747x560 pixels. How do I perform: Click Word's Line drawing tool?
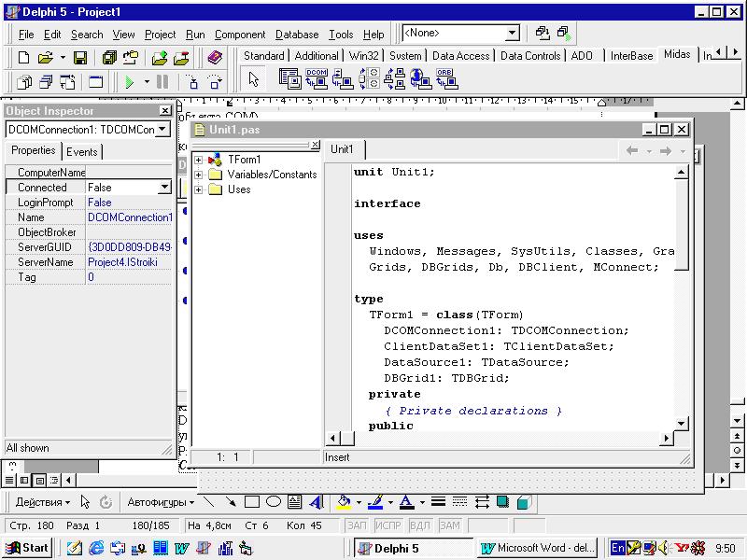click(x=208, y=502)
